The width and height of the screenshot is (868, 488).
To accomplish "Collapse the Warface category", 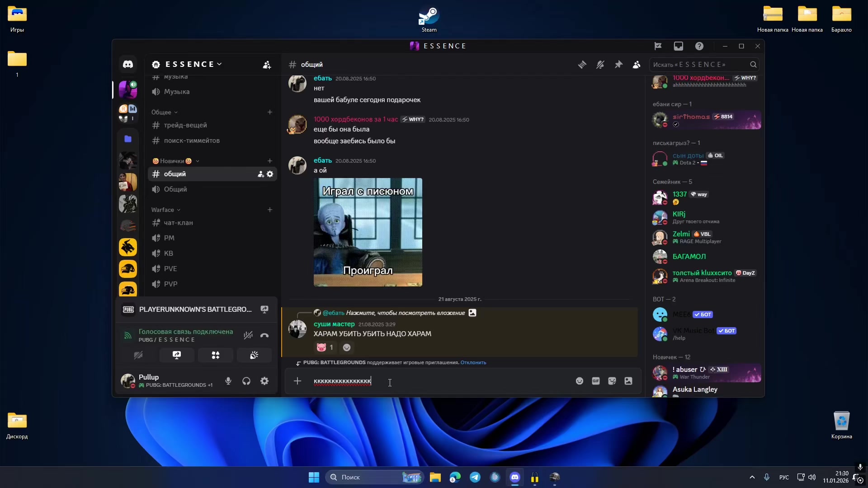I will point(166,210).
